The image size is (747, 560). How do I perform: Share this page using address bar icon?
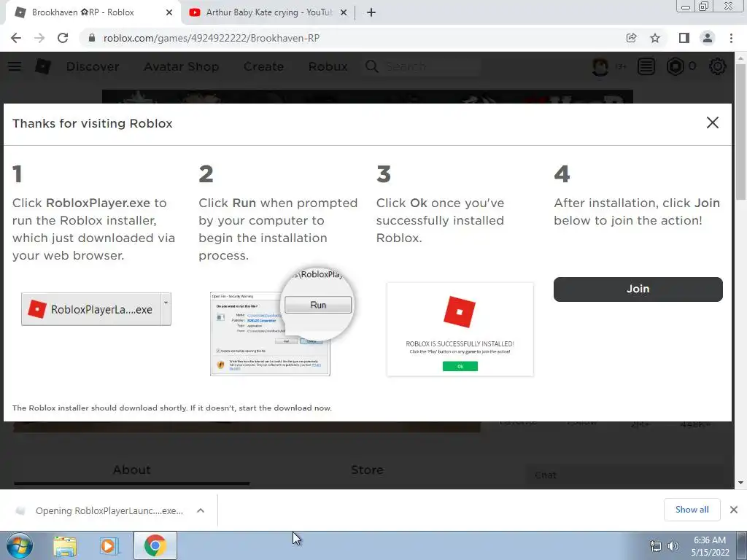(631, 38)
